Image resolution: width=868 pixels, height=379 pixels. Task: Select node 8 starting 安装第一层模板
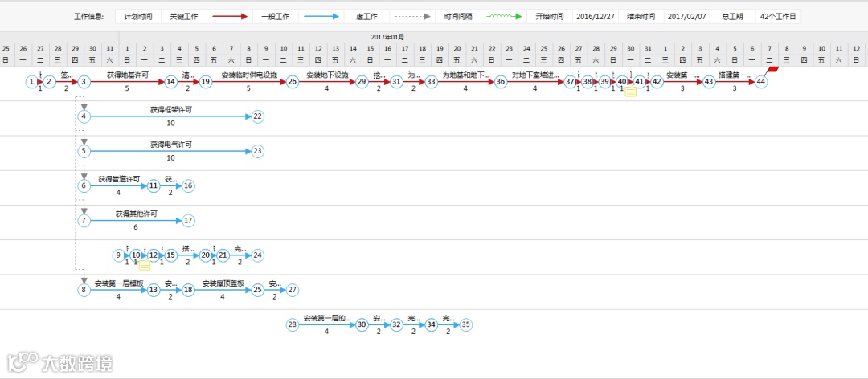(x=84, y=290)
